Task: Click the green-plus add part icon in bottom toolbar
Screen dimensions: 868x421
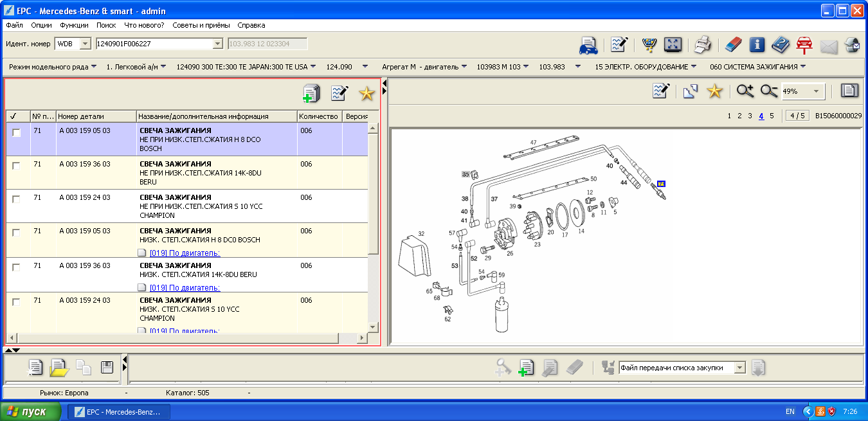Action: 527,368
